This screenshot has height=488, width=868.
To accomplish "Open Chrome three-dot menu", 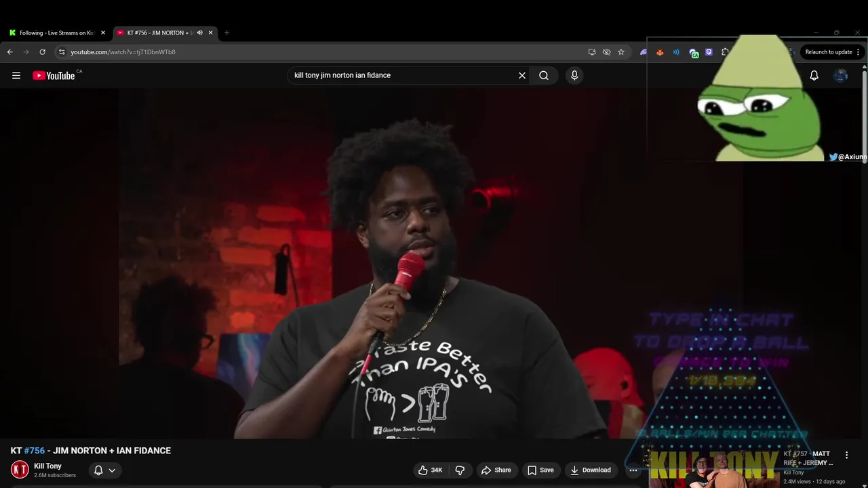I will (858, 52).
